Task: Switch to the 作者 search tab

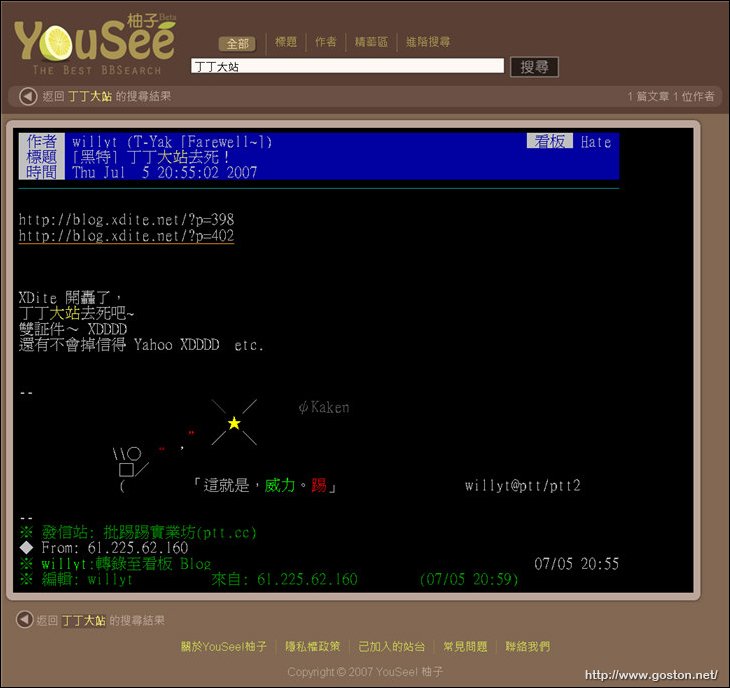Action: click(326, 42)
